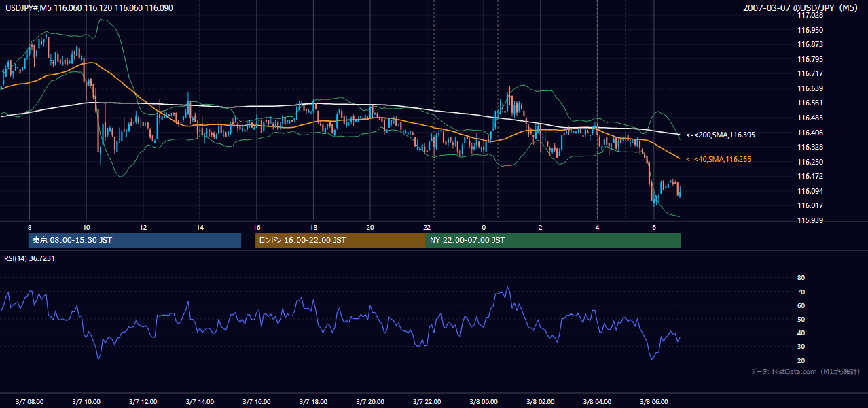Click price axis value 117.028
The image size is (868, 408).
pyautogui.click(x=810, y=15)
